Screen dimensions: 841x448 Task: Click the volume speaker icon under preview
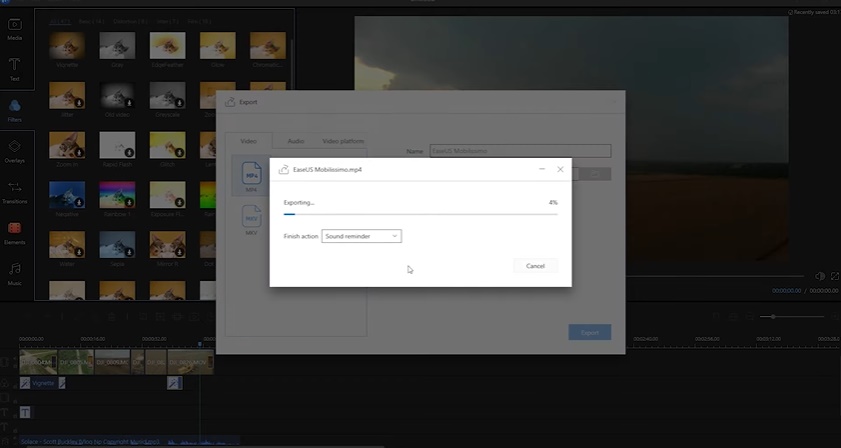(x=820, y=276)
